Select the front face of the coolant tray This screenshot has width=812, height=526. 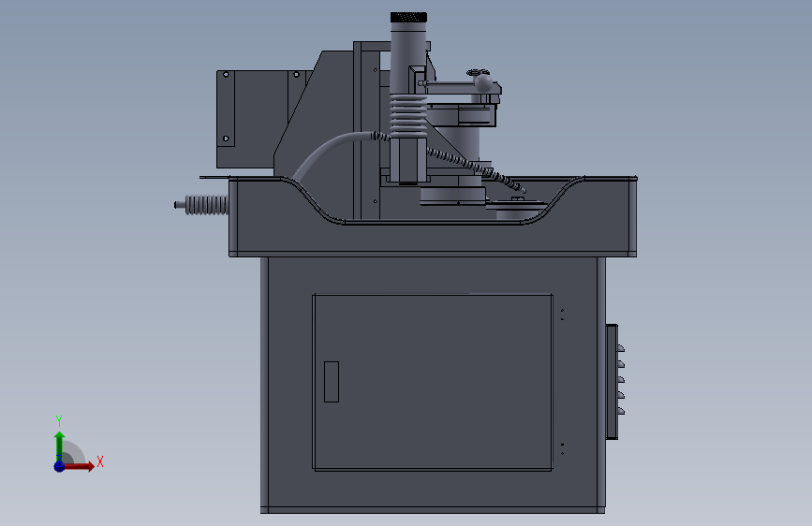[x=433, y=240]
